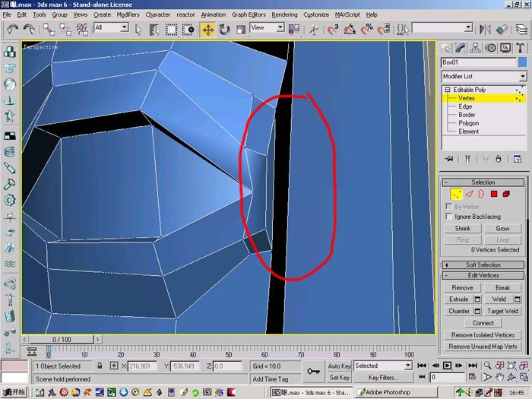The image size is (532, 399).
Task: Click the Undo arrow in toolbar
Action: tap(13, 30)
